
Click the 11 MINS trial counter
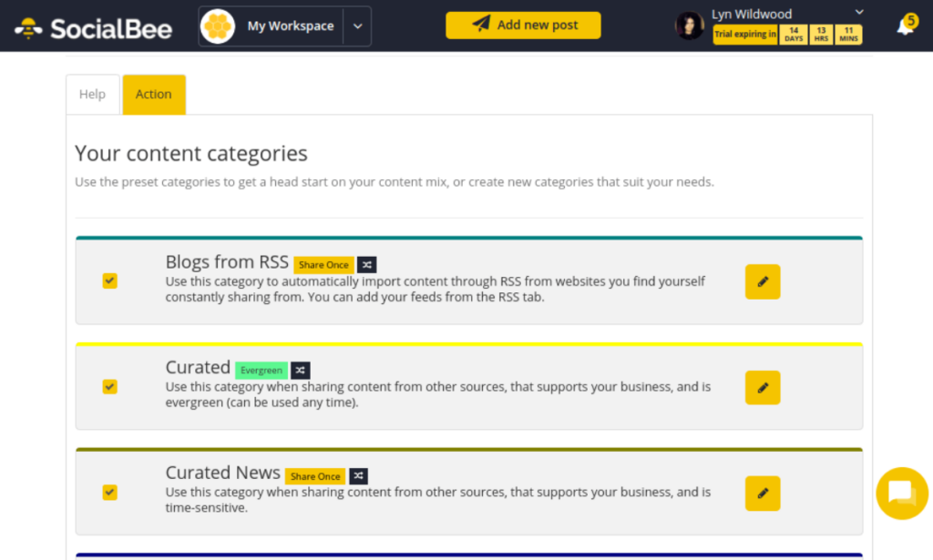(x=848, y=35)
